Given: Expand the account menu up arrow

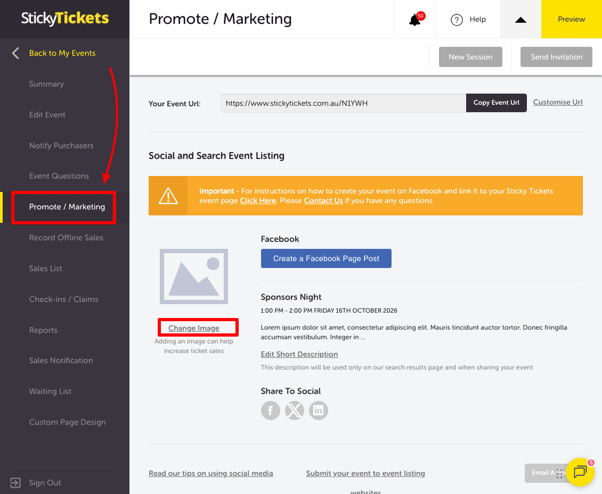Looking at the screenshot, I should tap(521, 20).
